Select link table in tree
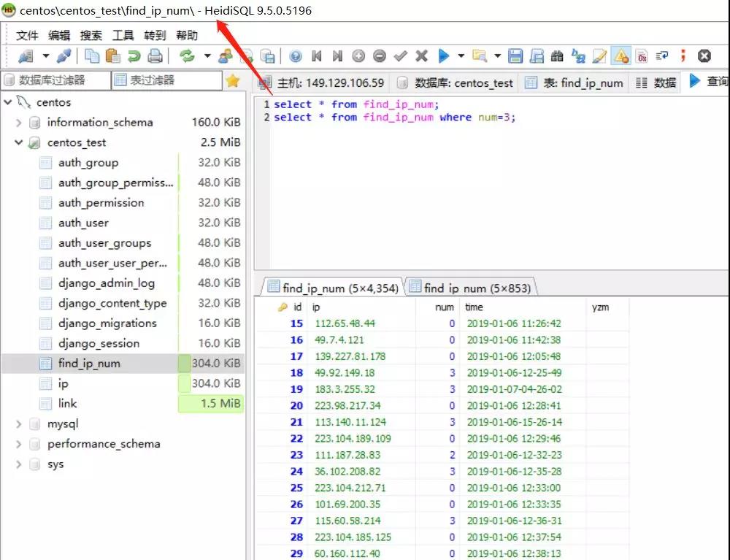This screenshot has width=730, height=560. (x=67, y=404)
